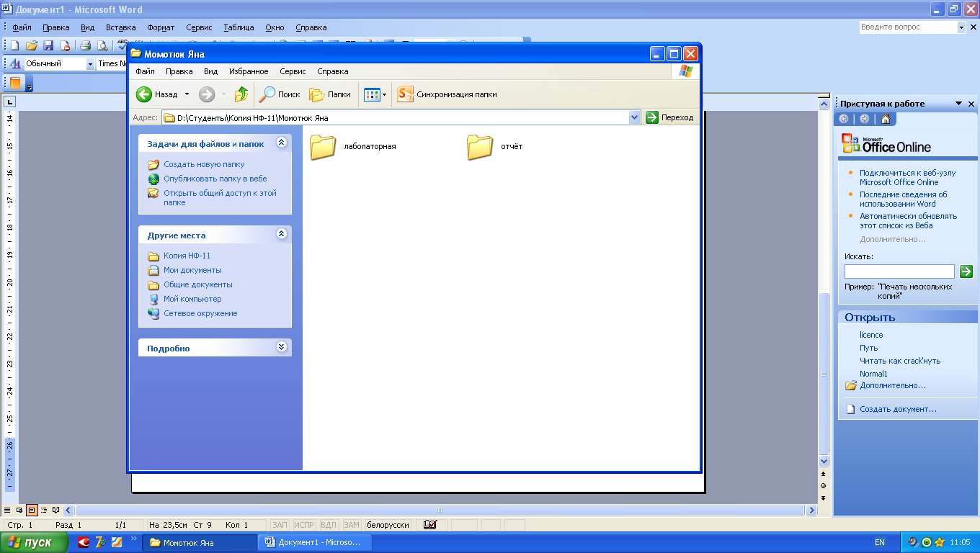Screen dimensions: 980x553
Task: Click the Введите вопрос help field
Action: tap(908, 27)
